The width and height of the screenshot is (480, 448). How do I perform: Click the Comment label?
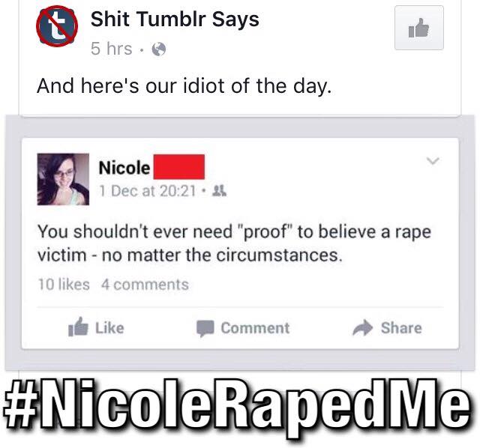[x=255, y=328]
